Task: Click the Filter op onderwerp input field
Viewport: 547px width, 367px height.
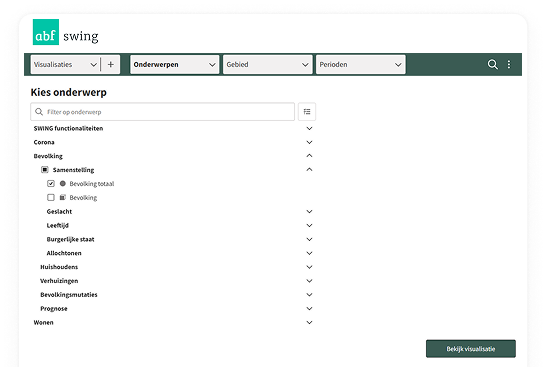Action: click(163, 112)
